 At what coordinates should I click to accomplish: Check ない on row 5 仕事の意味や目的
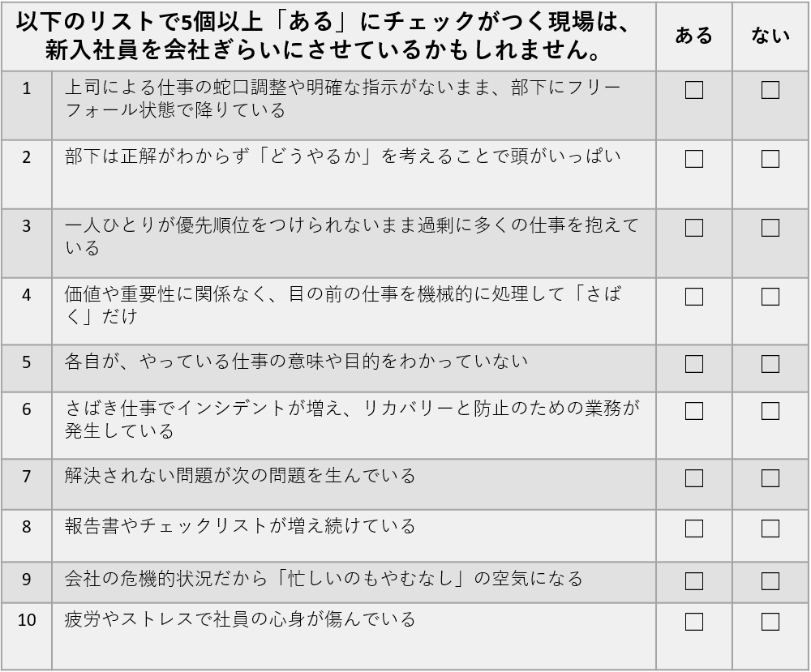click(770, 364)
